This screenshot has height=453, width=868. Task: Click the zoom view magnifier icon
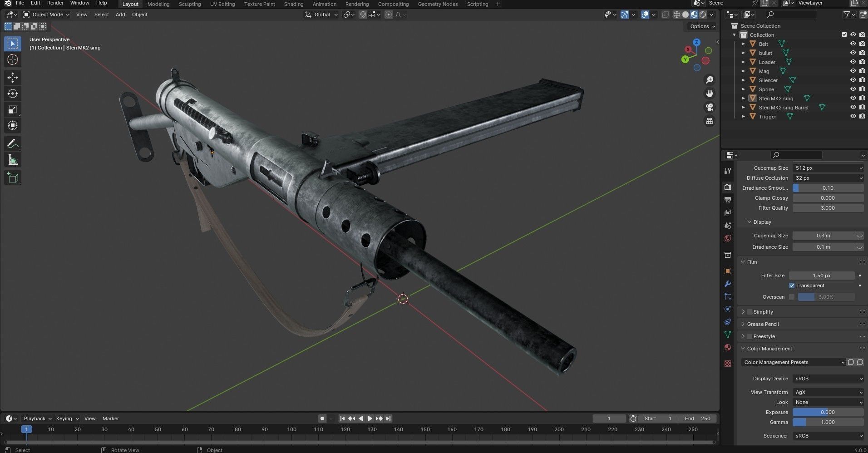709,80
